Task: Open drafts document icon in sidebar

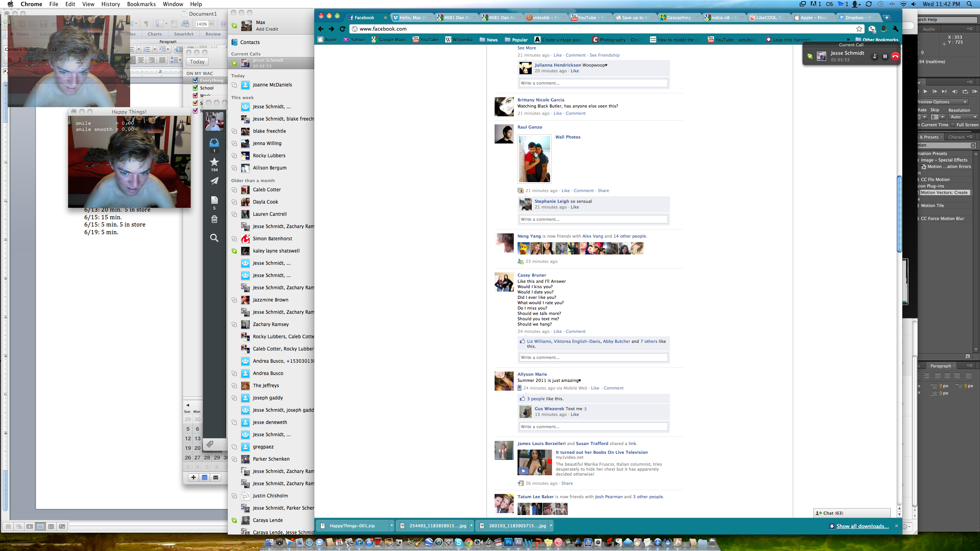Action: click(x=214, y=200)
